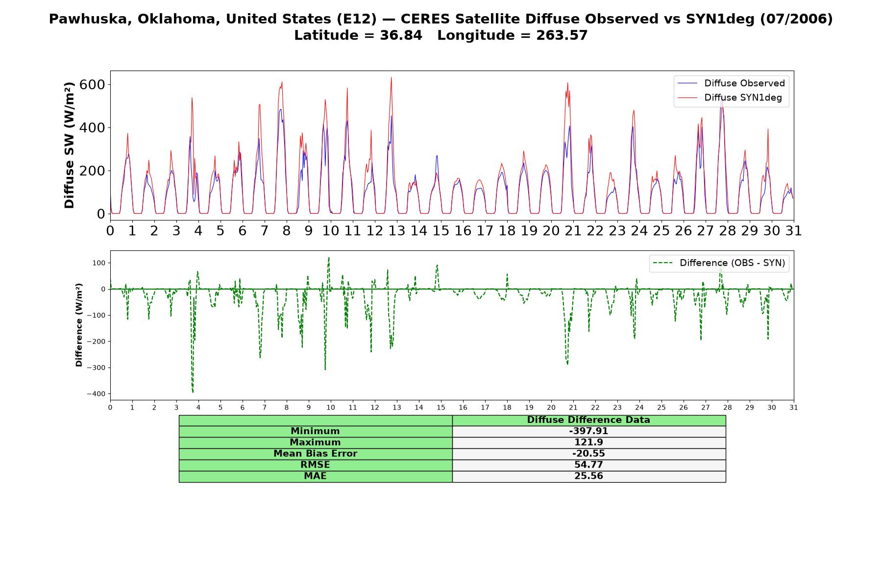Click the green dashed swatch in difference legend
This screenshot has height=588, width=882.
(663, 263)
